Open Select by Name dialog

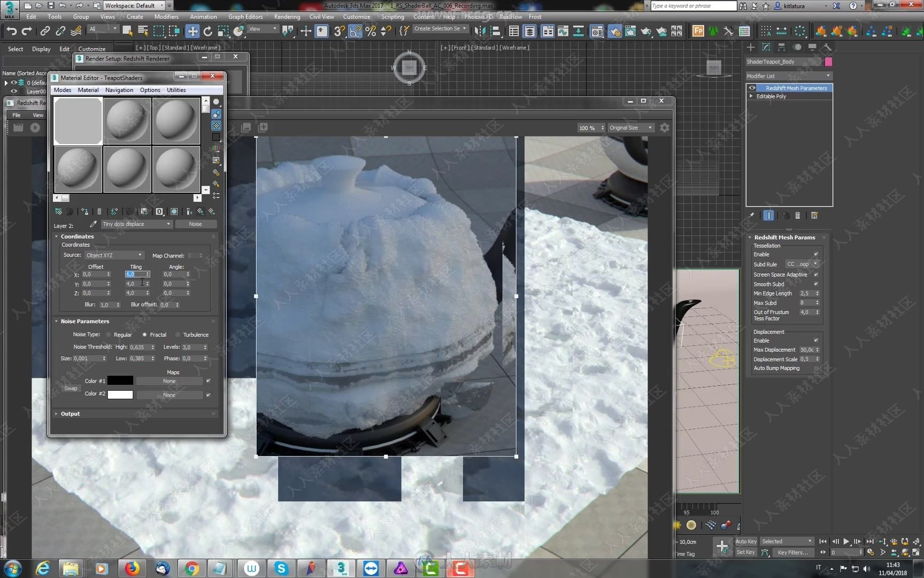point(143,31)
